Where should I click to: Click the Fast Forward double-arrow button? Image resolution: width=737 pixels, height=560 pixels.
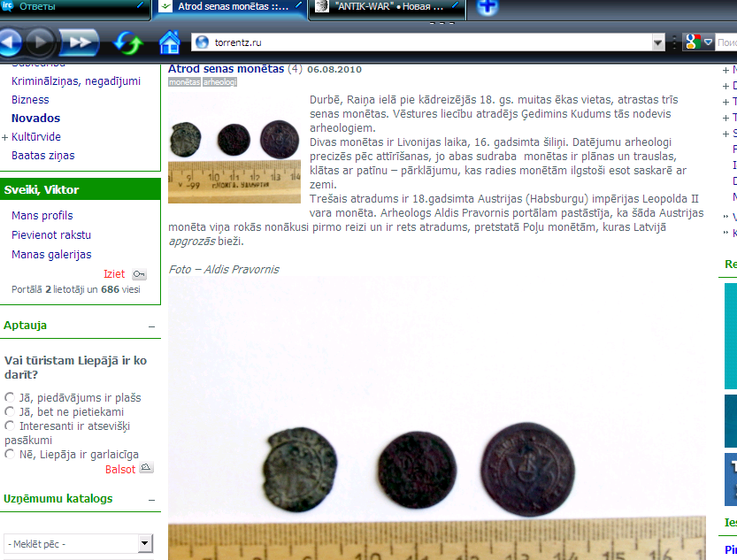coord(79,42)
